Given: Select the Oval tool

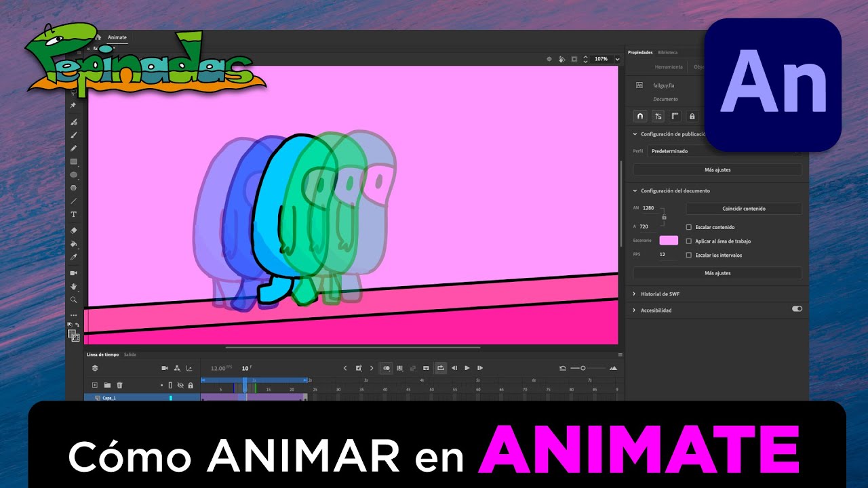Looking at the screenshot, I should [74, 175].
